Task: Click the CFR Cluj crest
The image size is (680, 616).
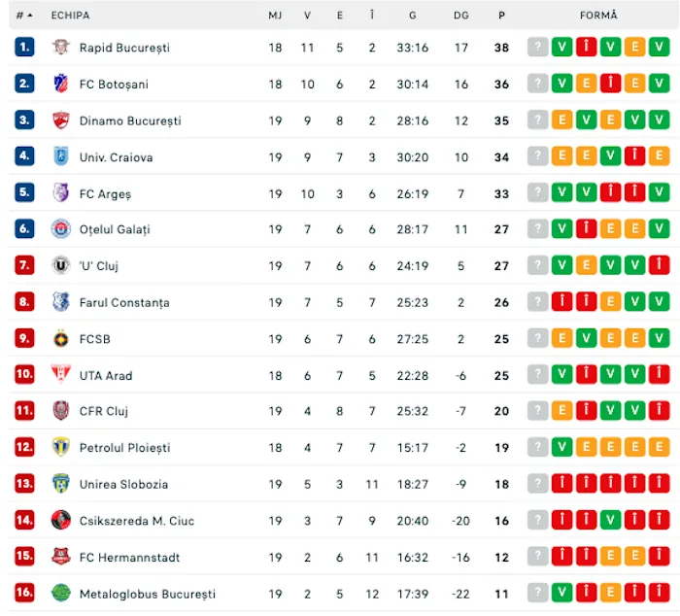Action: point(60,410)
